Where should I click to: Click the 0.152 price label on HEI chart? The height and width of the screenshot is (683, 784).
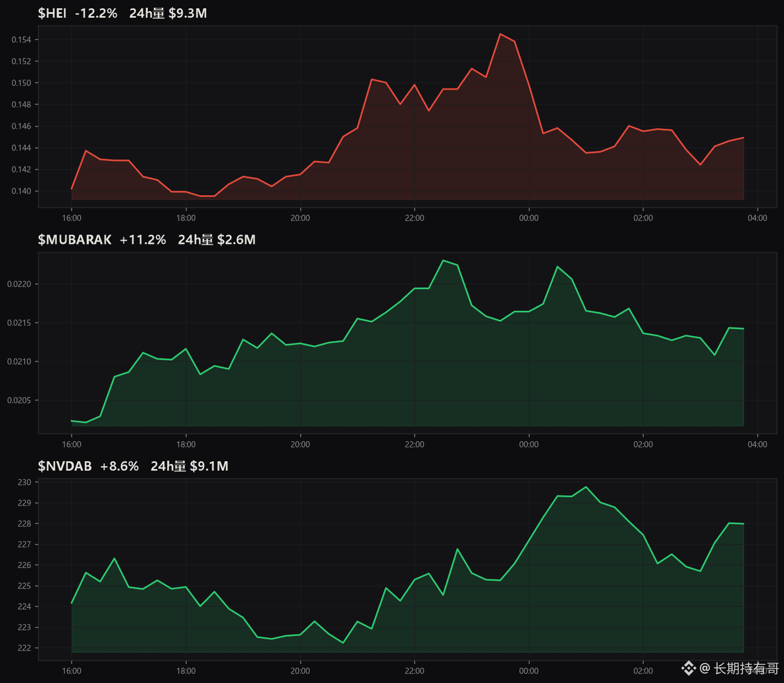click(x=22, y=61)
